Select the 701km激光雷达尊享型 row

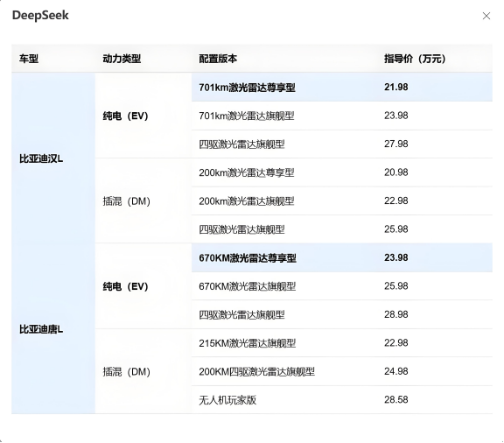click(x=342, y=88)
